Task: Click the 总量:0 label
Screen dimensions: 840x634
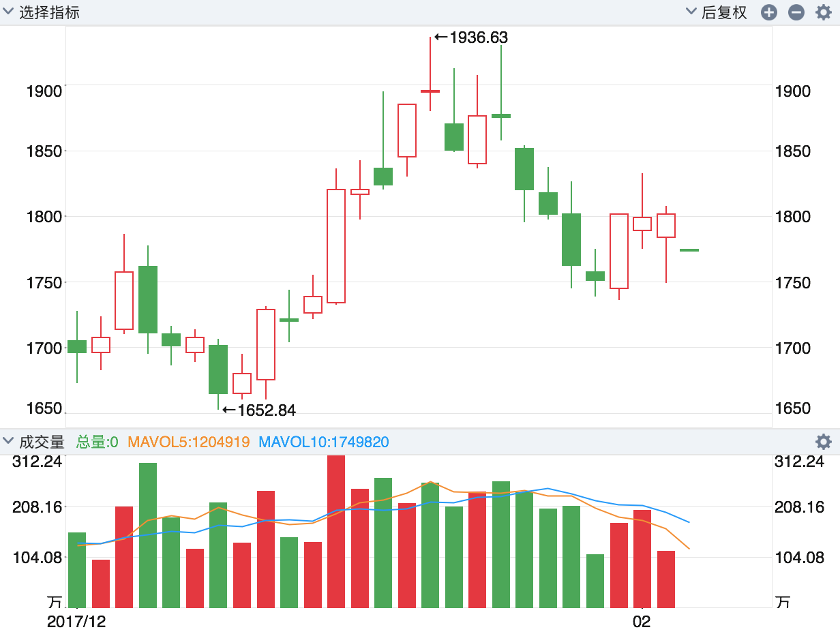Action: (x=97, y=442)
